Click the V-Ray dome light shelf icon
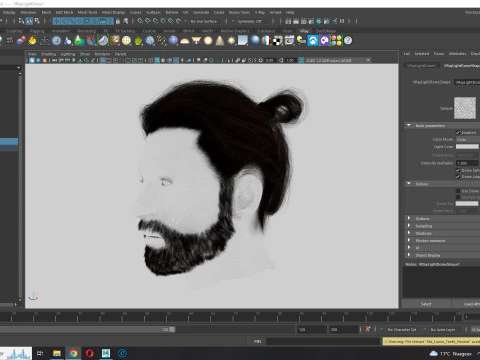 (184, 41)
